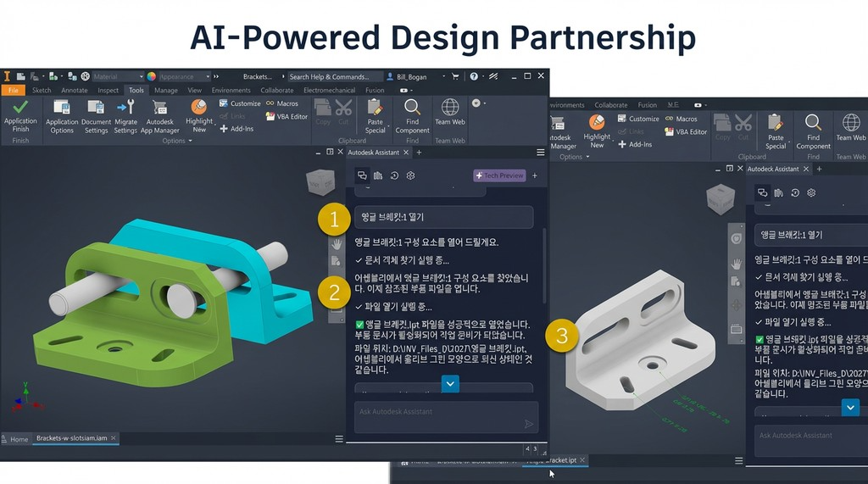Click the Tech Preview button

(499, 175)
